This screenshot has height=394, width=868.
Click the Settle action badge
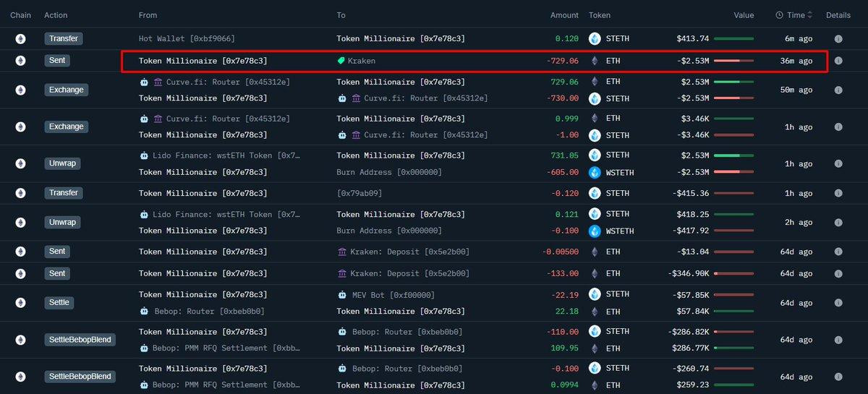59,303
